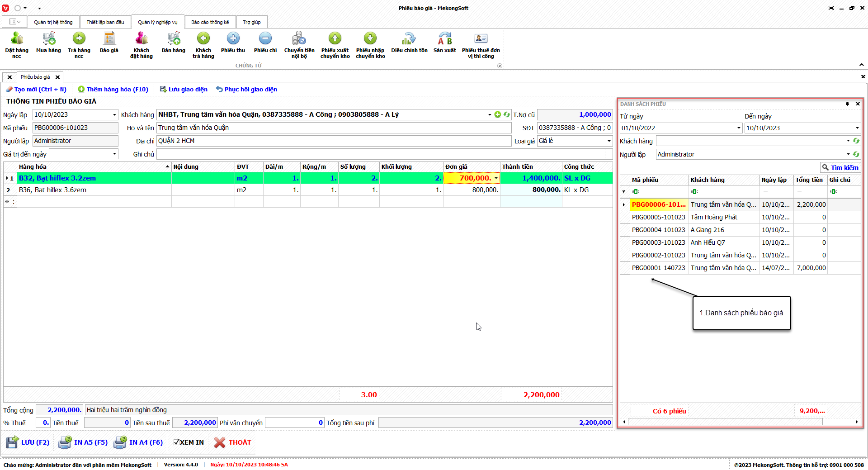Click green add customer plus icon
Viewport: 868px width, 470px height.
(498, 114)
